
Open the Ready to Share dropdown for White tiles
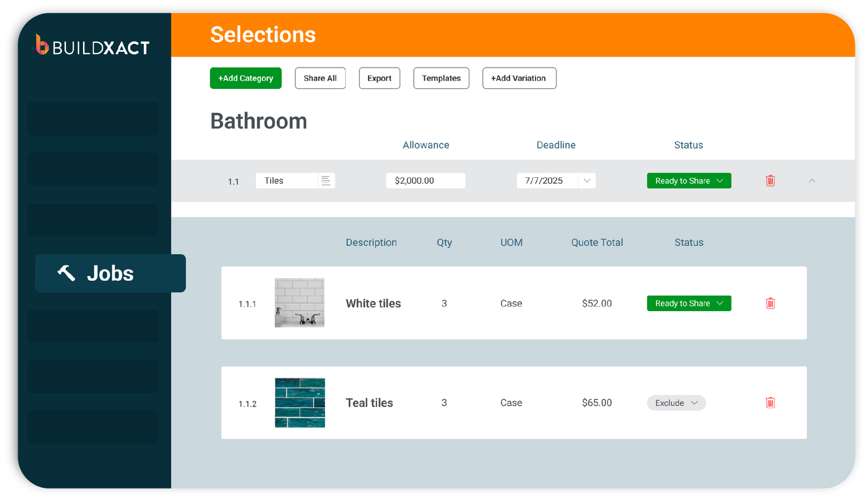(689, 303)
